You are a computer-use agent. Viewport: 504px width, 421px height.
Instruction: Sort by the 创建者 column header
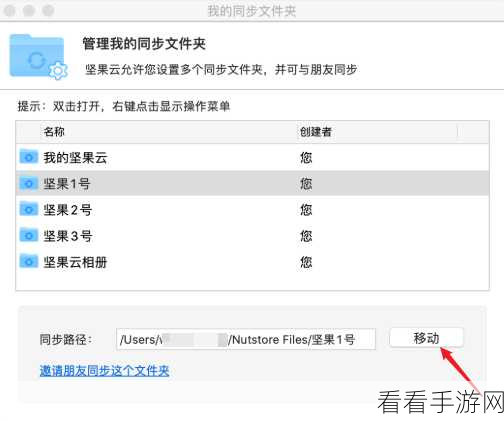tap(316, 132)
